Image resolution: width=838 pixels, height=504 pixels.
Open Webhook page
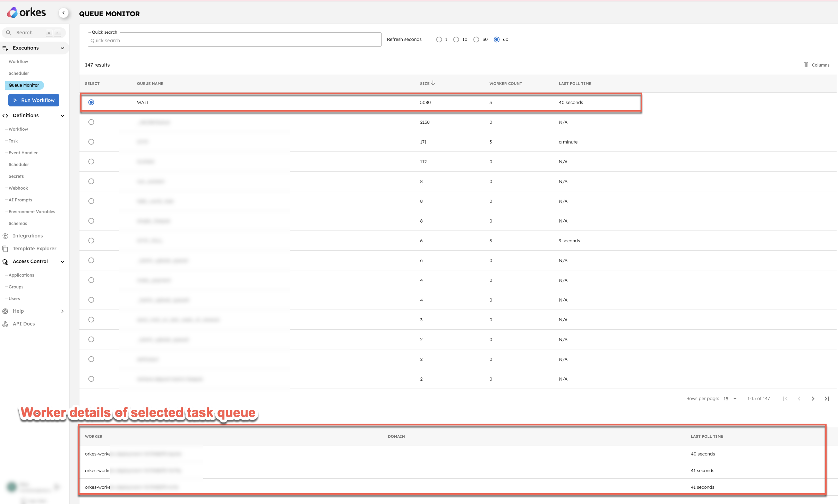[x=18, y=188]
